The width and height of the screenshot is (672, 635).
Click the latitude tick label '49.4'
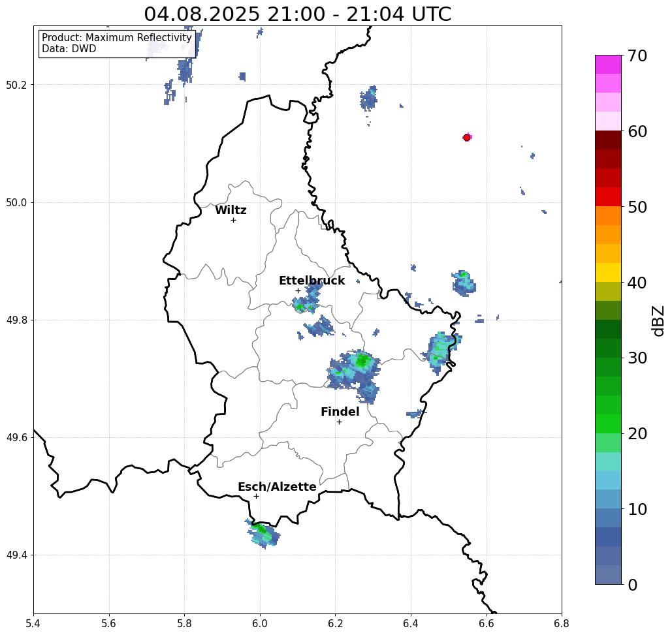[16, 555]
